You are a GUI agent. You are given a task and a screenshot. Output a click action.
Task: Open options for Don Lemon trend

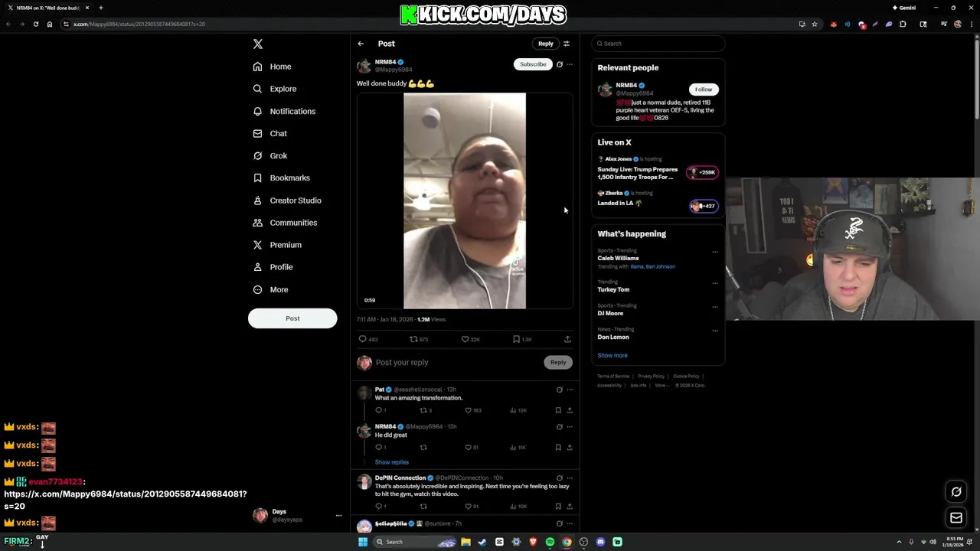(x=715, y=330)
